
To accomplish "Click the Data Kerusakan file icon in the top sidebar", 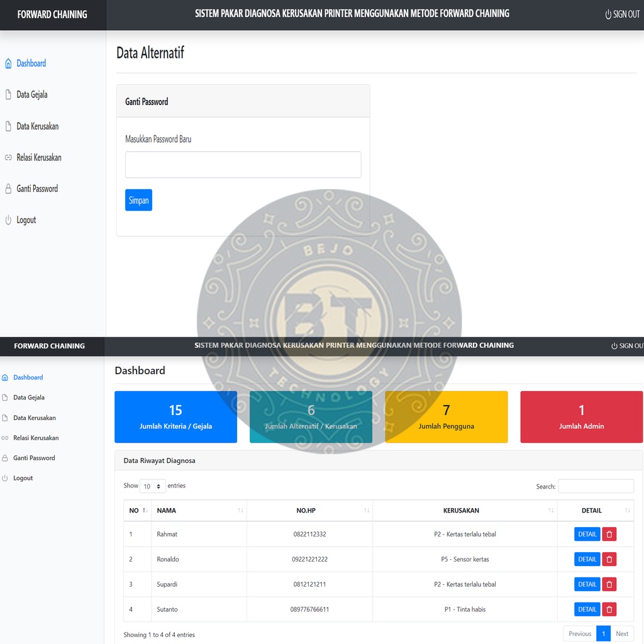I will click(x=8, y=126).
